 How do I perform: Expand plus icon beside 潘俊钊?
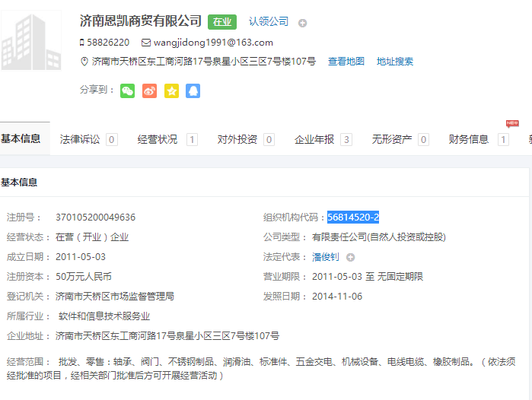coord(351,257)
